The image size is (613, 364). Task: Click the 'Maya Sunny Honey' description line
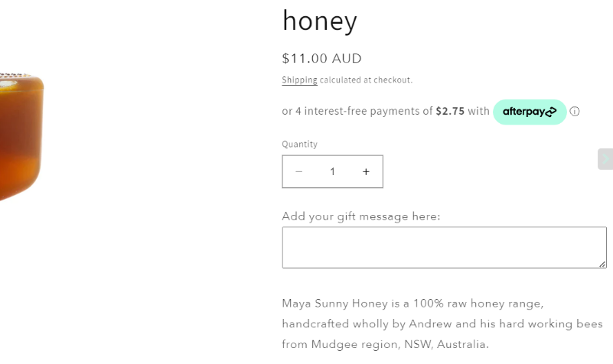[x=412, y=304]
